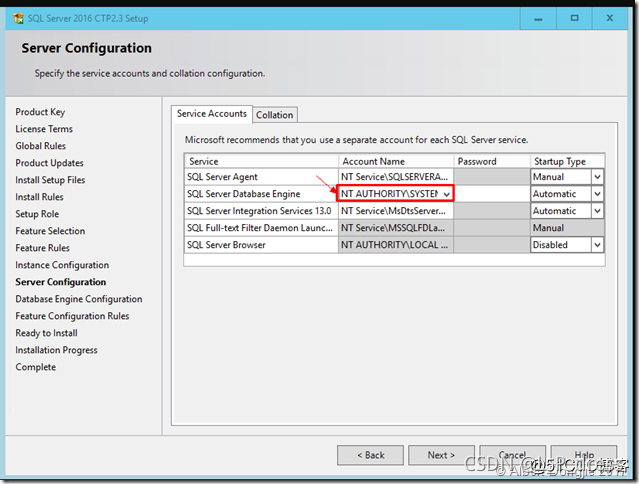Click Feature Rules step in sidebar
This screenshot has width=639, height=484.
(42, 248)
